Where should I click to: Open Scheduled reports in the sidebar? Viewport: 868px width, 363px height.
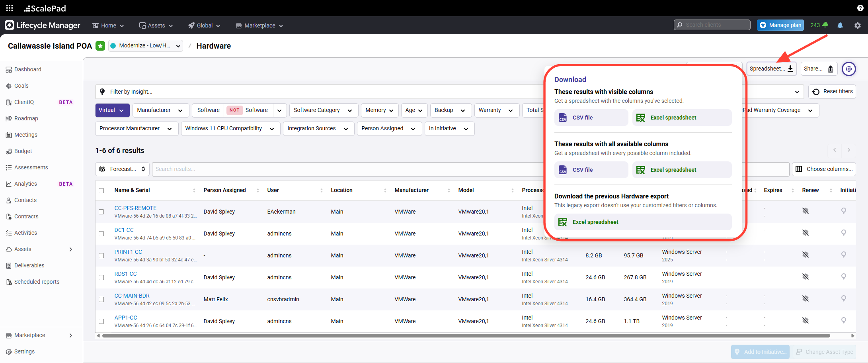coord(37,282)
